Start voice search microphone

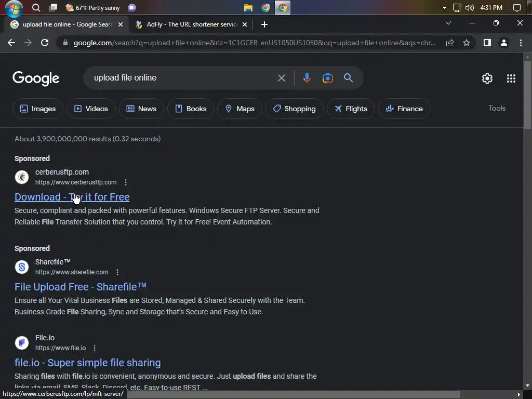(307, 78)
